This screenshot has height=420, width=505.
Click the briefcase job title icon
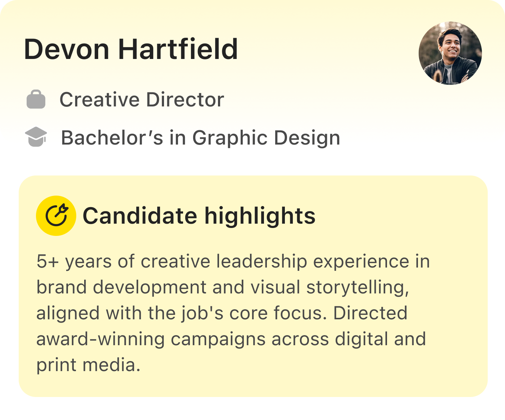36,100
